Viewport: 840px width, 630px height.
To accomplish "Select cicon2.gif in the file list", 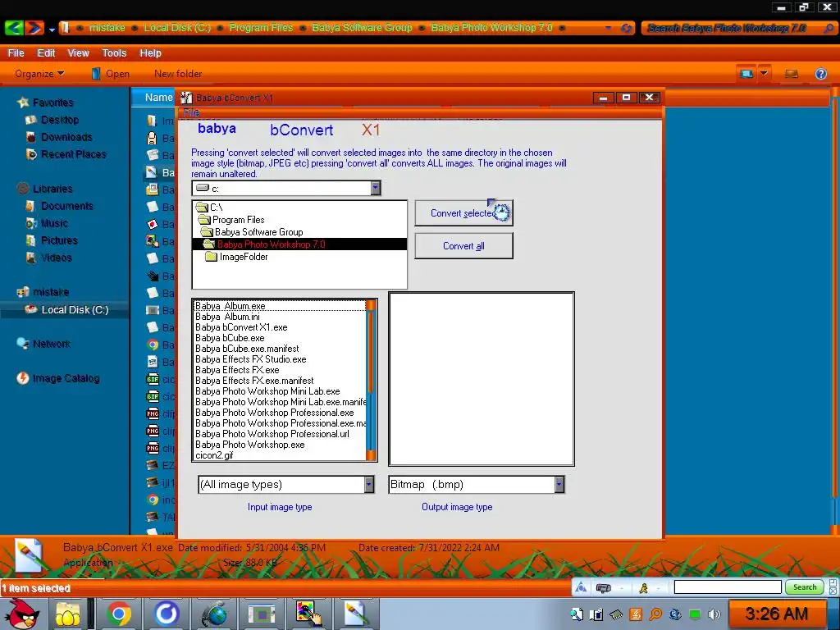I will click(x=214, y=455).
